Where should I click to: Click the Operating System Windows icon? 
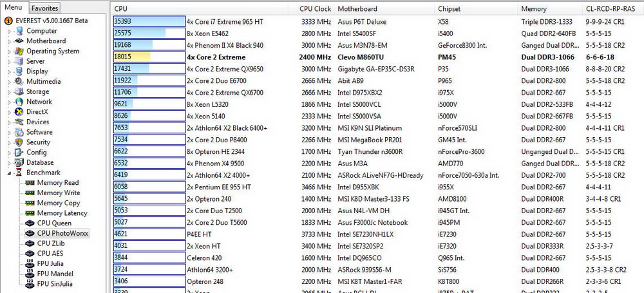coord(19,51)
